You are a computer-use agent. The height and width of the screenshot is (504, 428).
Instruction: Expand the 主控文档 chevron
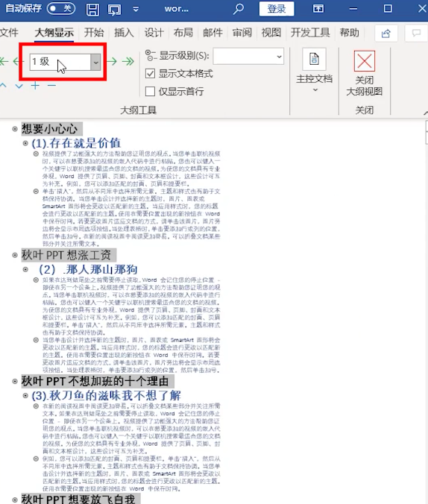315,90
